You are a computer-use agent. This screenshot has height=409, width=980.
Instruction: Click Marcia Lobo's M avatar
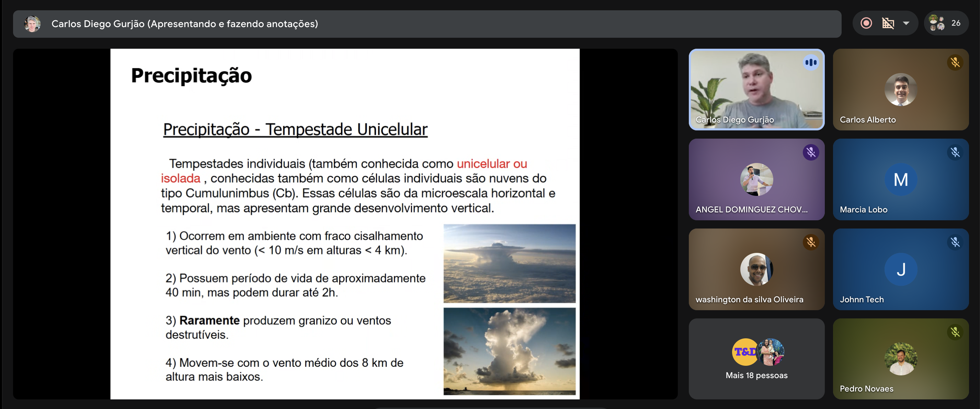point(900,179)
